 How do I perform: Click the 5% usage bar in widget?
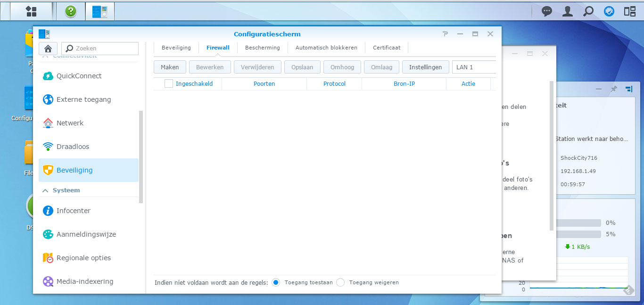[578, 234]
